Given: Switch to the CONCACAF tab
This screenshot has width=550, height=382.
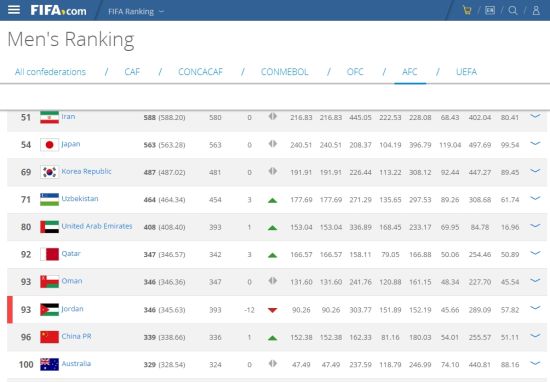Looking at the screenshot, I should [x=200, y=72].
